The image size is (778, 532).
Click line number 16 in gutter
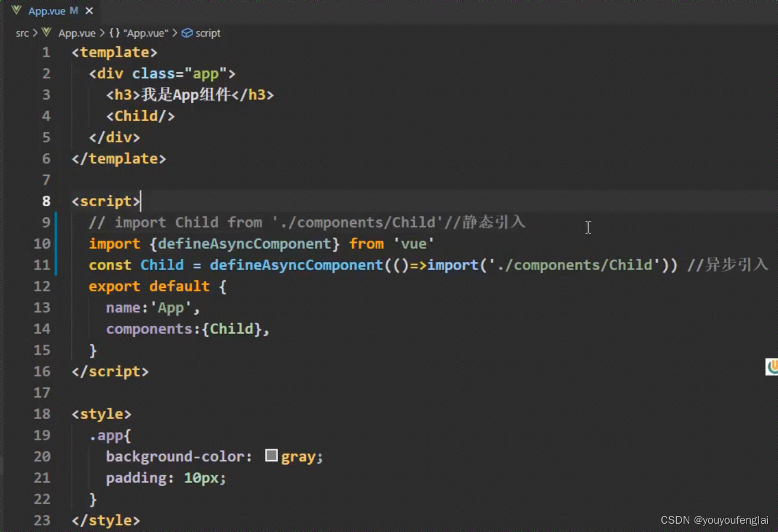43,371
